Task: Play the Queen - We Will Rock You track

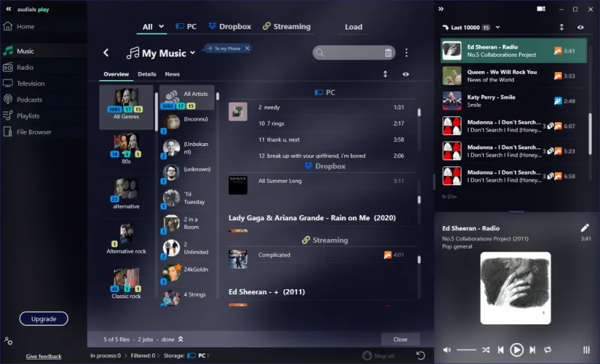Action: click(514, 76)
